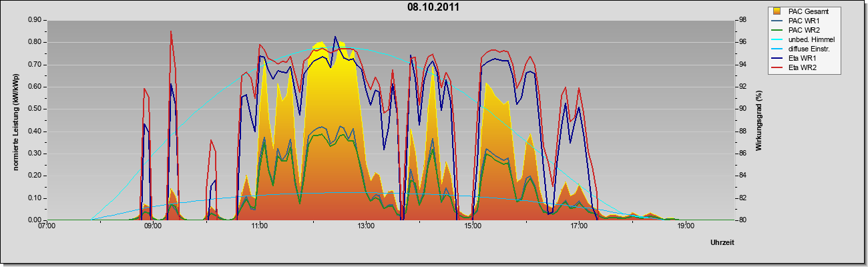Click the 15:00 time axis label
This screenshot has width=868, height=267.
pos(473,226)
